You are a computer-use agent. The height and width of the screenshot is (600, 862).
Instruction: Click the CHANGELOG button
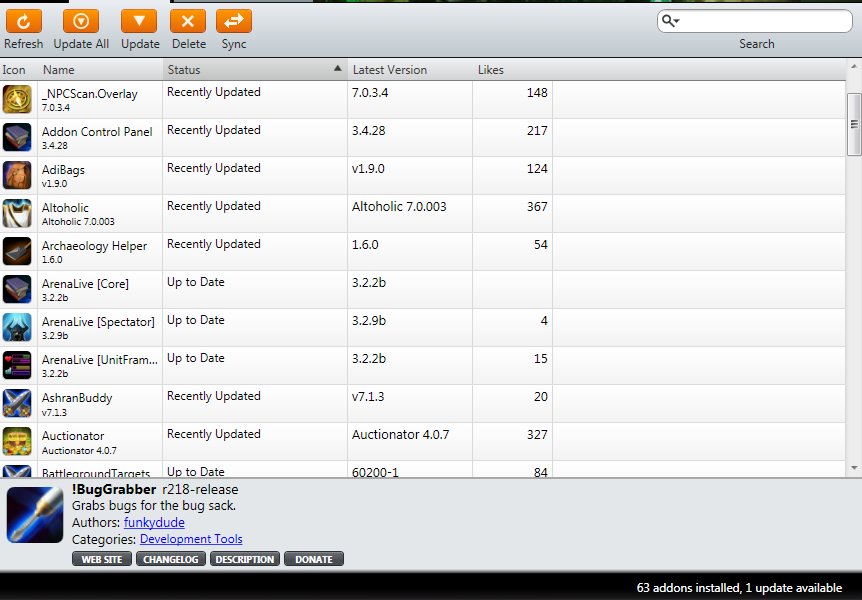point(170,559)
